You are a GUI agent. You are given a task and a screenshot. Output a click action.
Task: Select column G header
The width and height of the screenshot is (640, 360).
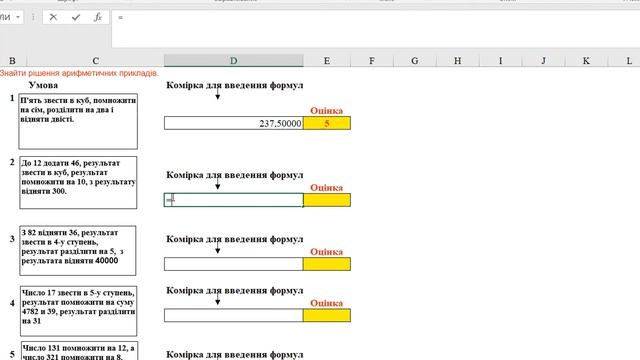(414, 61)
